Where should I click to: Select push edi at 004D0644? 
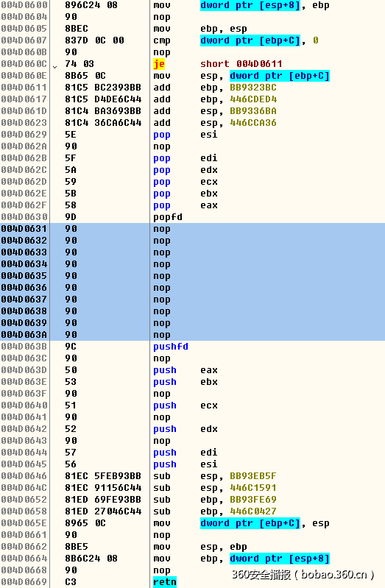tap(193, 453)
